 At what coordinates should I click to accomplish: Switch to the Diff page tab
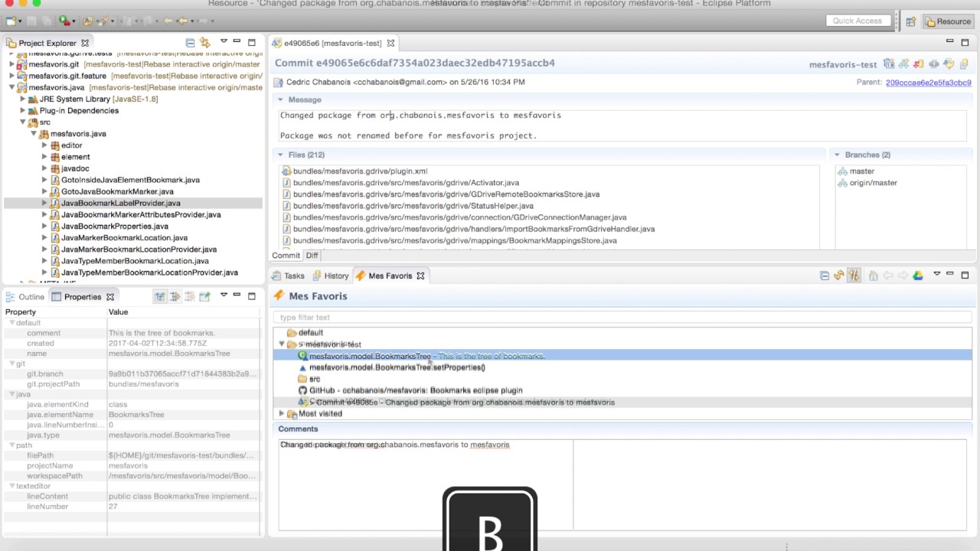pyautogui.click(x=312, y=256)
